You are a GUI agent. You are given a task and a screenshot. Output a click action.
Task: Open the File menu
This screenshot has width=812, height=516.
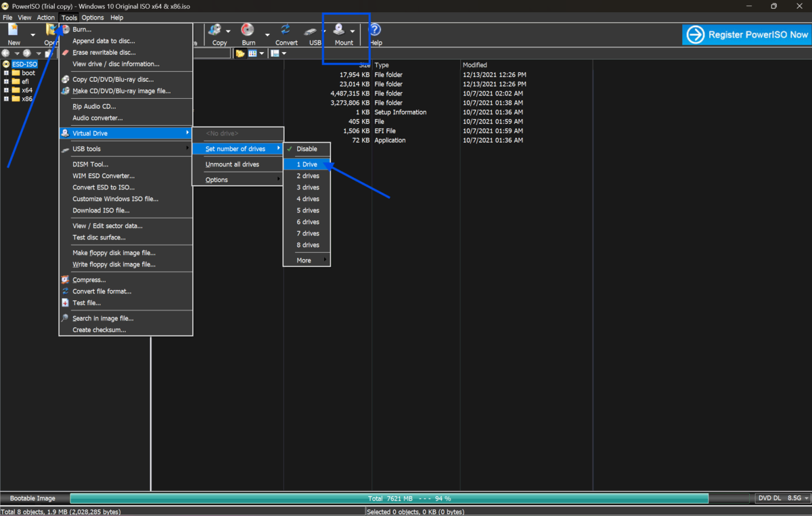coord(7,18)
